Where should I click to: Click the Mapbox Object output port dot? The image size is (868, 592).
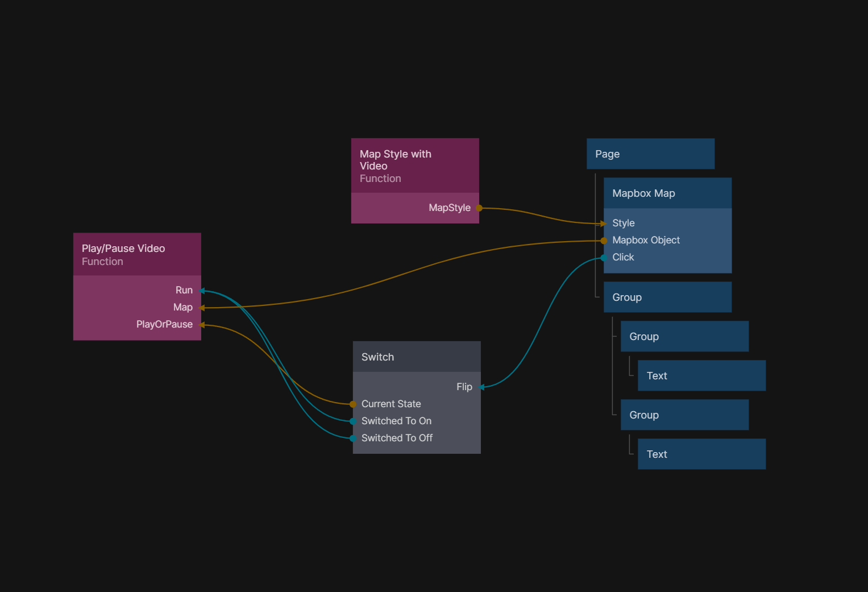click(x=604, y=241)
